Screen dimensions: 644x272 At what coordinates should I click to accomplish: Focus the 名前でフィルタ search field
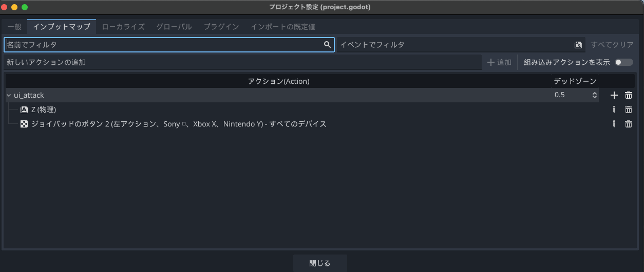pos(169,45)
